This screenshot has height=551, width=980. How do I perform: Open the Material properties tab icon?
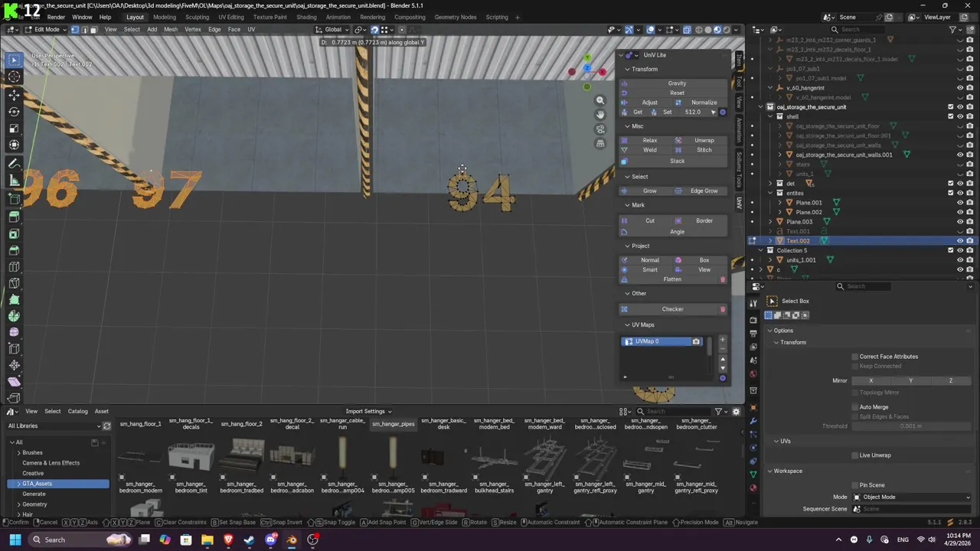(x=753, y=487)
